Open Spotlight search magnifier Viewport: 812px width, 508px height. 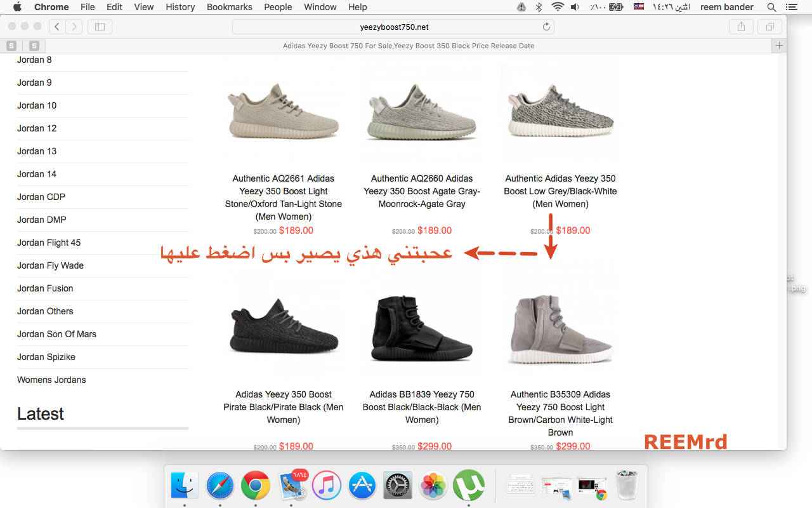(x=772, y=7)
